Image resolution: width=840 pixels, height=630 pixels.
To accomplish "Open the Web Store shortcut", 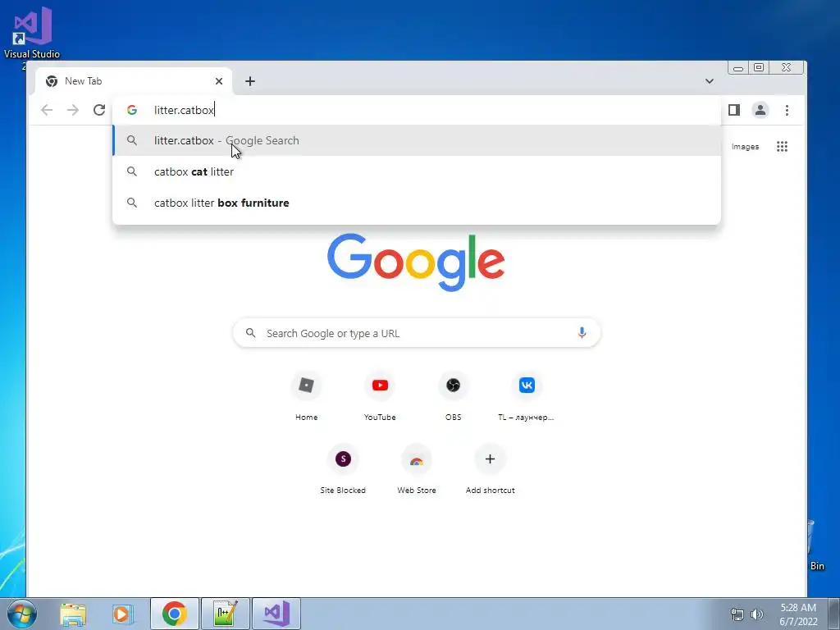I will pyautogui.click(x=416, y=468).
